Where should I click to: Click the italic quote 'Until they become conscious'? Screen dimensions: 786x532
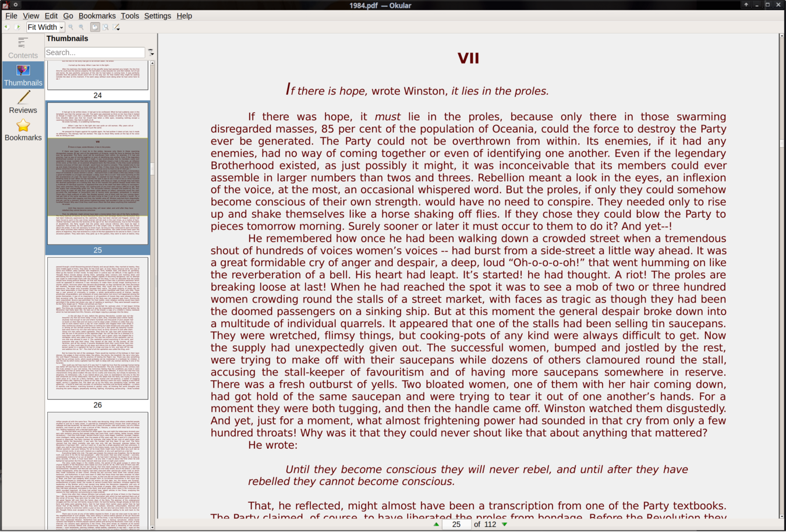pyautogui.click(x=468, y=476)
